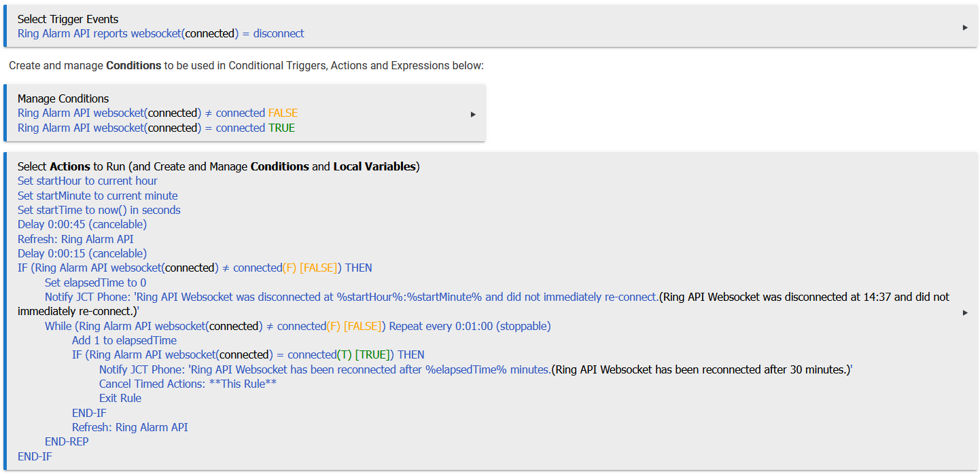Select trigger 'websocket(connected) = disconnect' line
This screenshot has width=980, height=474.
(x=161, y=33)
